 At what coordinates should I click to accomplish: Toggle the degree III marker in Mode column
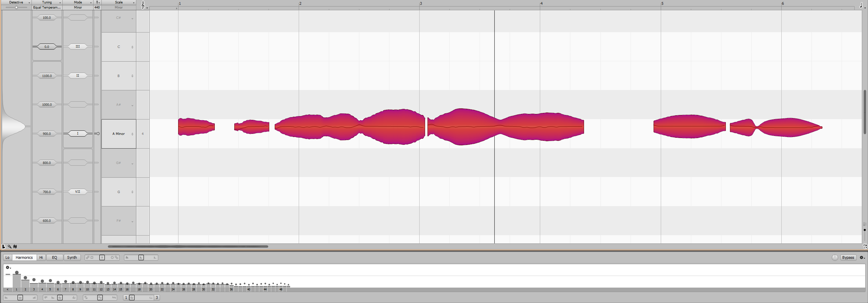click(78, 47)
